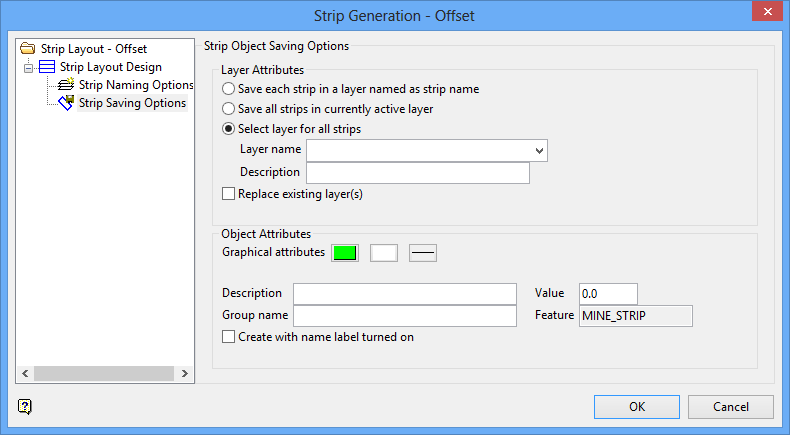Open the line style graphical attribute button
Screen dimensions: 790x435
tap(423, 253)
